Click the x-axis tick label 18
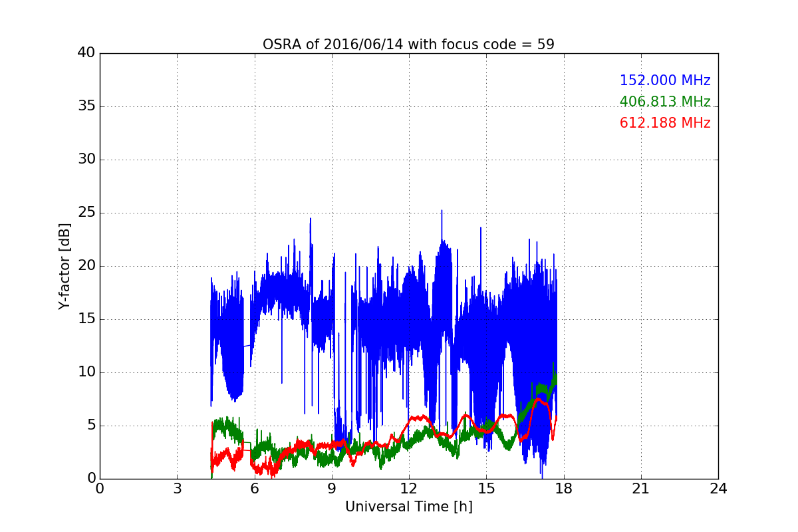798x532 pixels. point(563,489)
